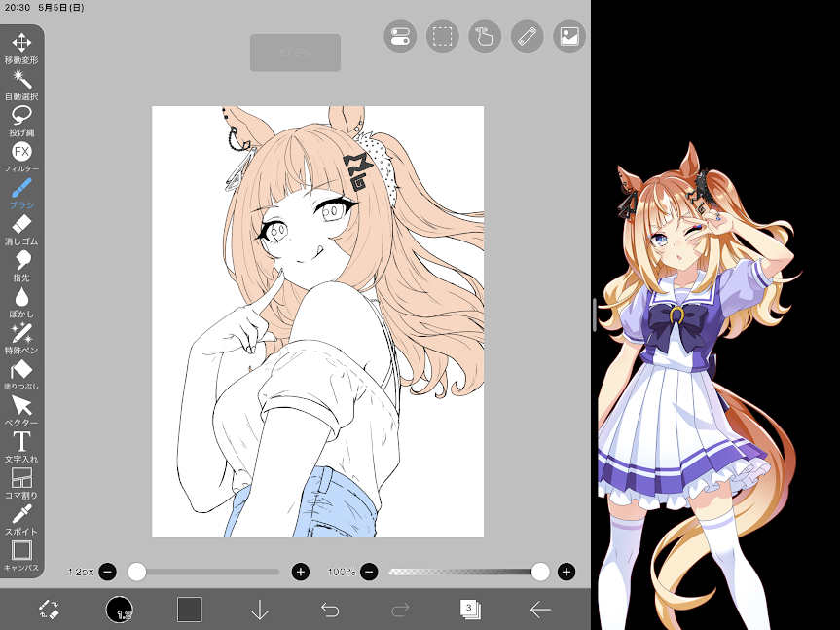
Task: Open the ruler tool menu
Action: pyautogui.click(x=528, y=36)
